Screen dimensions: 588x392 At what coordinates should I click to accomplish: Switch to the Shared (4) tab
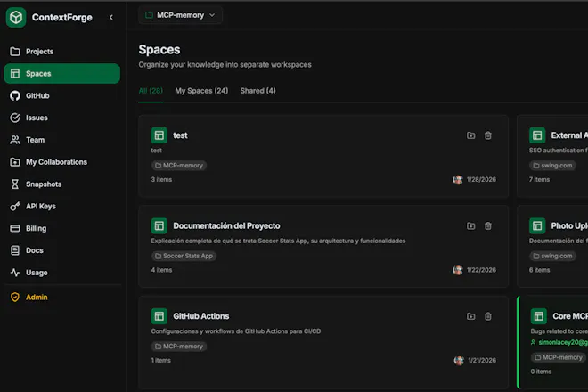[258, 91]
